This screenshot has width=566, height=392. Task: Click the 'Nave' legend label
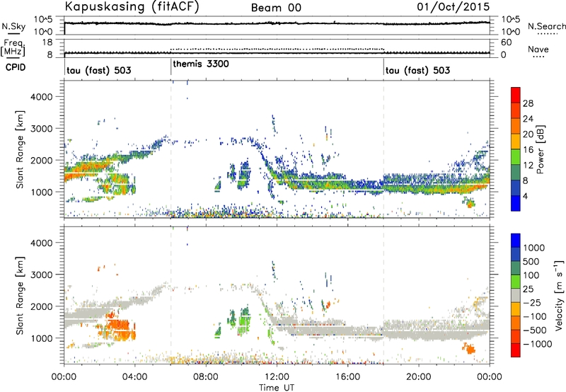[538, 50]
